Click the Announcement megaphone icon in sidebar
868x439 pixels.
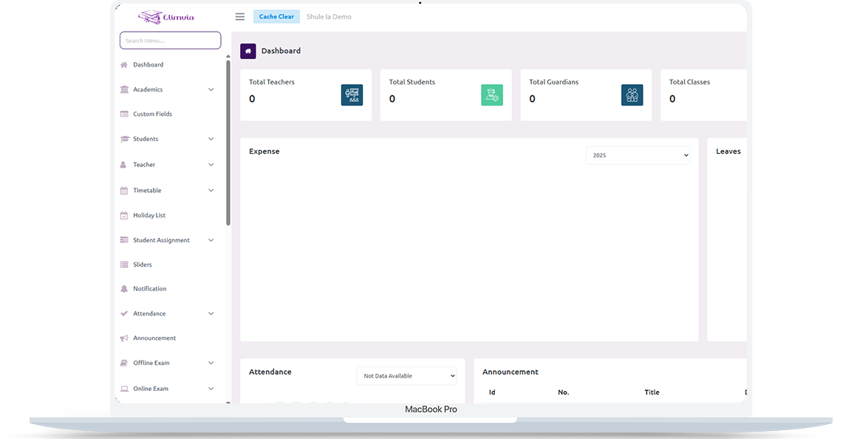pos(124,338)
